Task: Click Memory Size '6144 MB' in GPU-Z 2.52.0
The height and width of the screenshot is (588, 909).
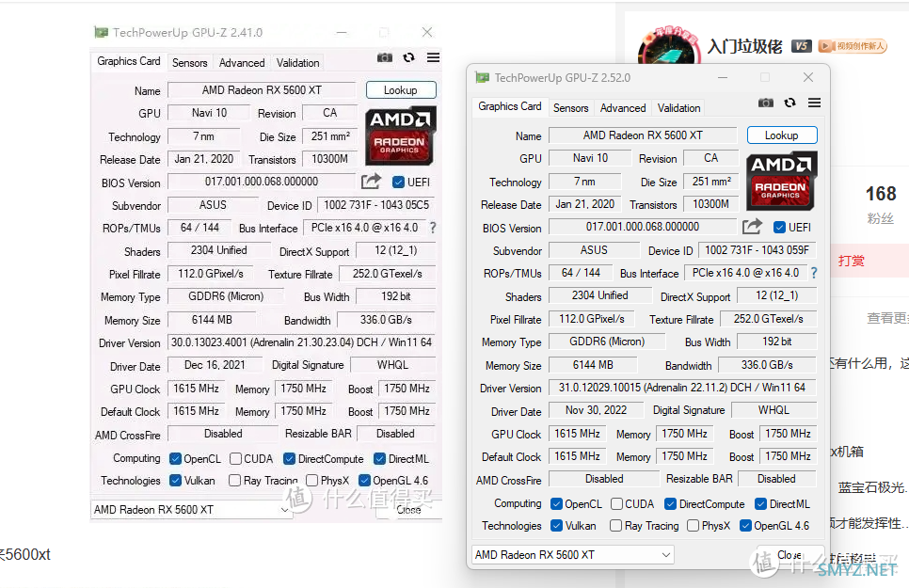Action: tap(593, 365)
